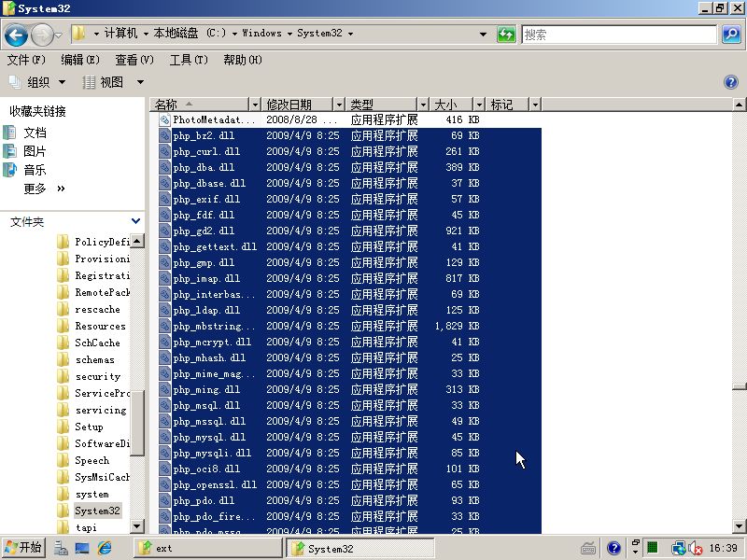The width and height of the screenshot is (747, 560).
Task: Select the System32 folder in tree
Action: [98, 511]
